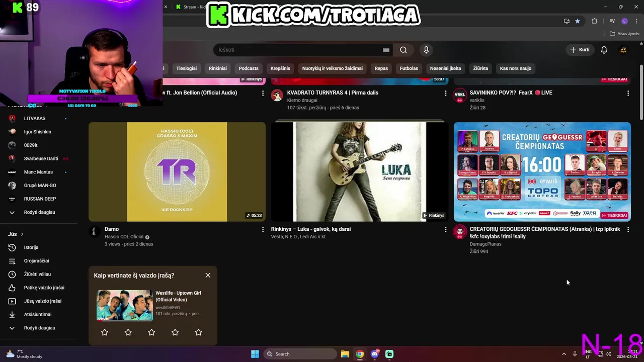Open options menu for Kvadrato Turnyras video
Viewport: 644px width, 362px height.
coord(445,93)
